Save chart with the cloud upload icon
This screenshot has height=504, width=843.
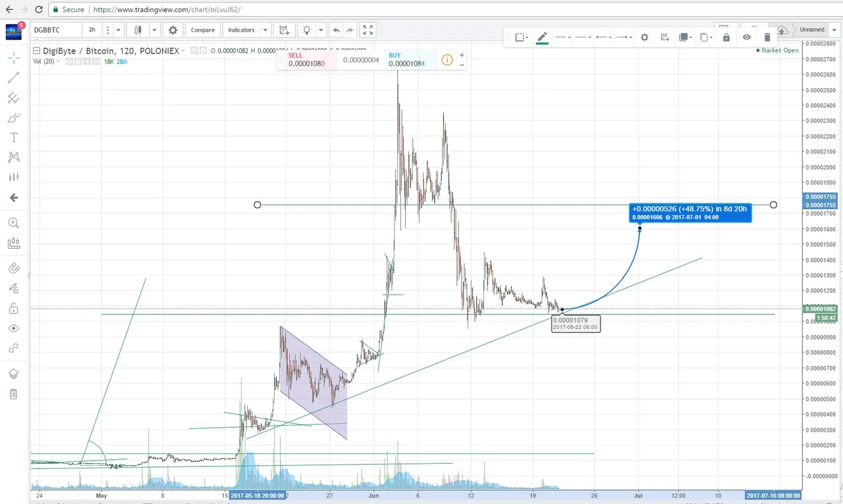click(782, 31)
